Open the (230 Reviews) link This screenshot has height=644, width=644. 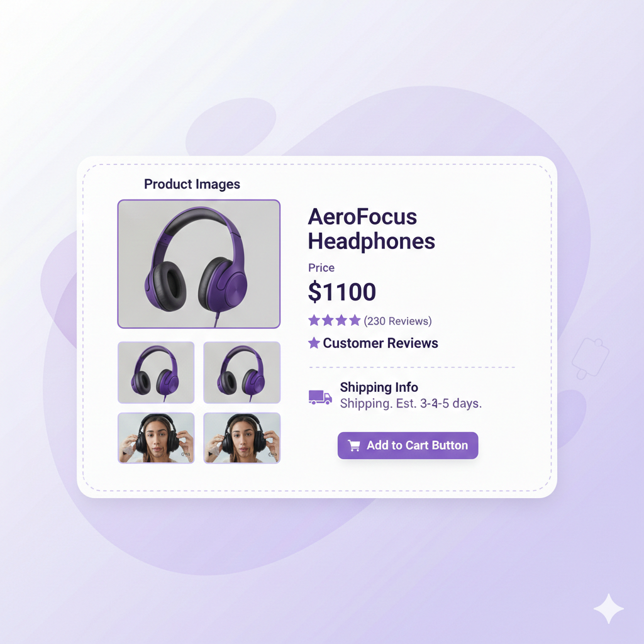point(397,321)
